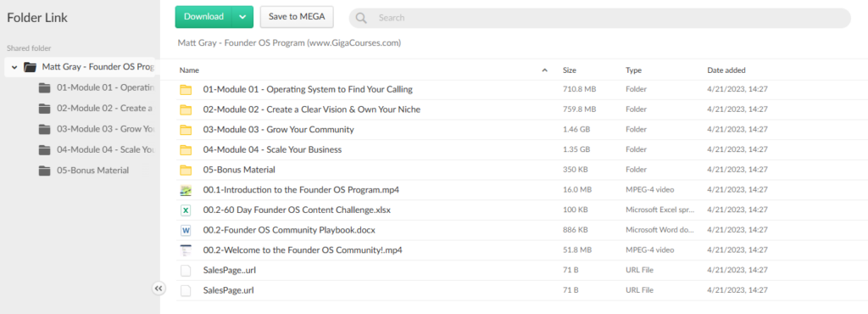Viewport: 868px width, 314px height.
Task: Click the blank file icon next to SalesPage..url
Action: pos(186,270)
